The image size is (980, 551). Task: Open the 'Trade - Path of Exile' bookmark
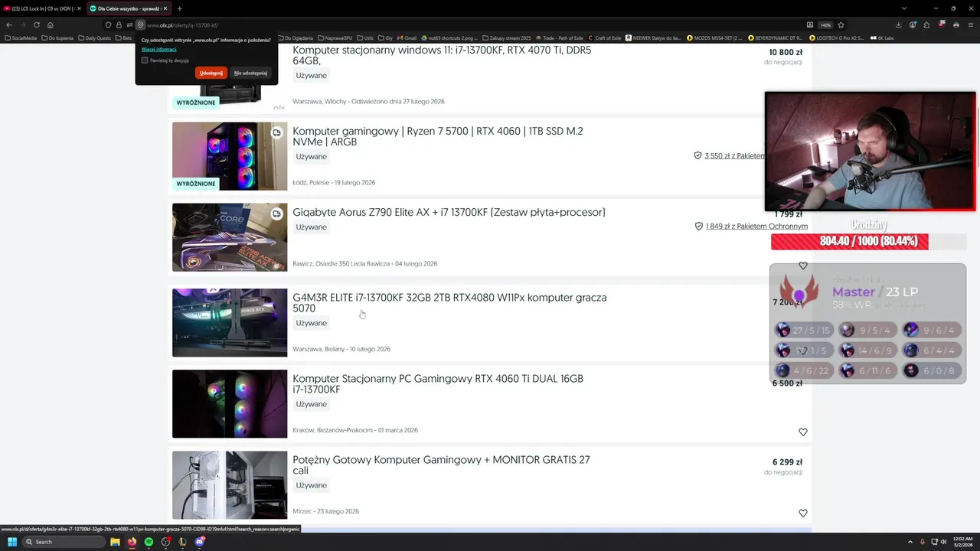tap(560, 37)
